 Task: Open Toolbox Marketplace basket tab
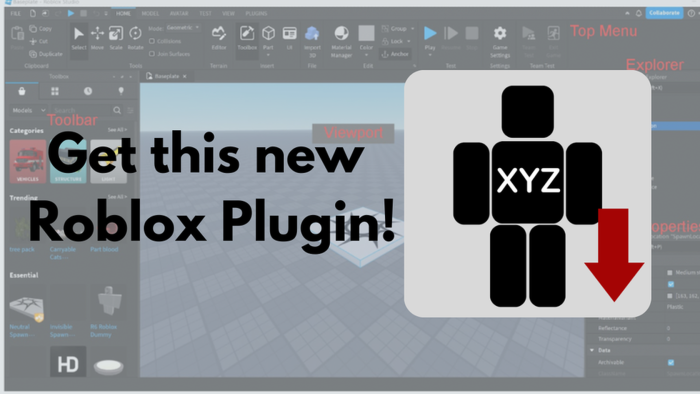21,91
